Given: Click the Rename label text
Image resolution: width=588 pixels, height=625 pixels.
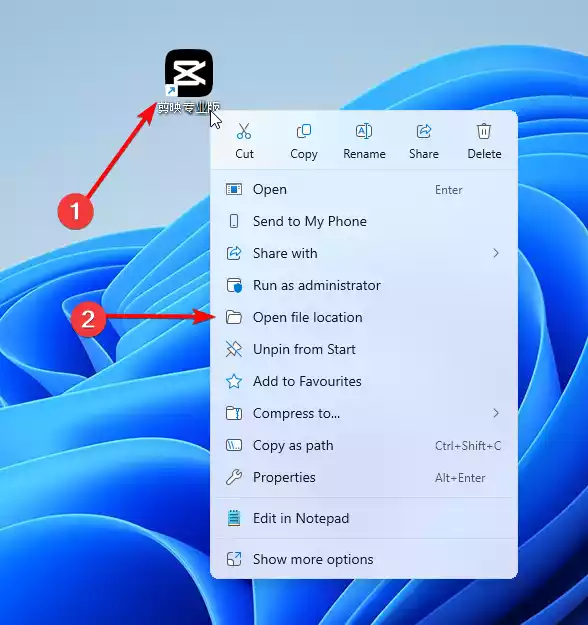Looking at the screenshot, I should (364, 154).
